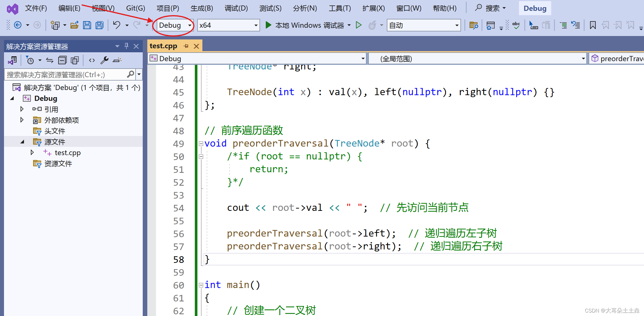Viewport: 644px width, 316px height.
Task: Click the window home layout icon
Action: pos(491,25)
